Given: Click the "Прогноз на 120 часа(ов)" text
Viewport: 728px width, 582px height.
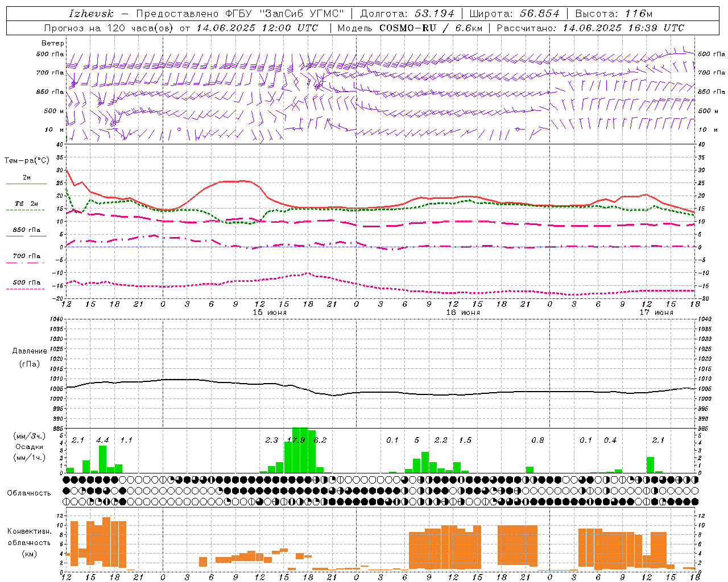Looking at the screenshot, I should [109, 28].
